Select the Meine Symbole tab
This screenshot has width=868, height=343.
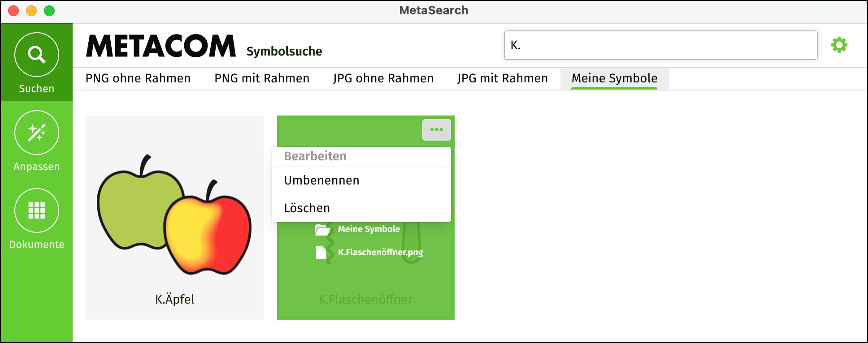coord(615,78)
